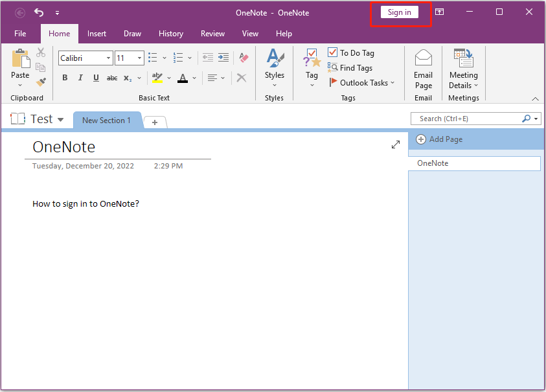Expand page to full view arrow
This screenshot has width=546, height=392.
pos(396,144)
